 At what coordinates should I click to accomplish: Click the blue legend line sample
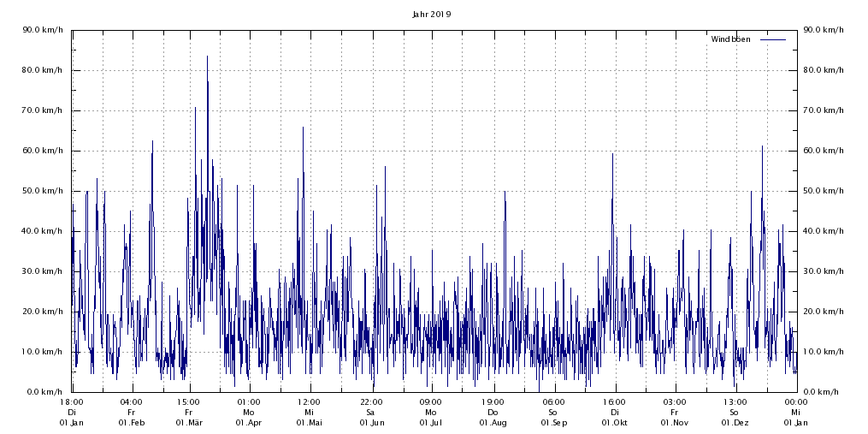[x=772, y=39]
